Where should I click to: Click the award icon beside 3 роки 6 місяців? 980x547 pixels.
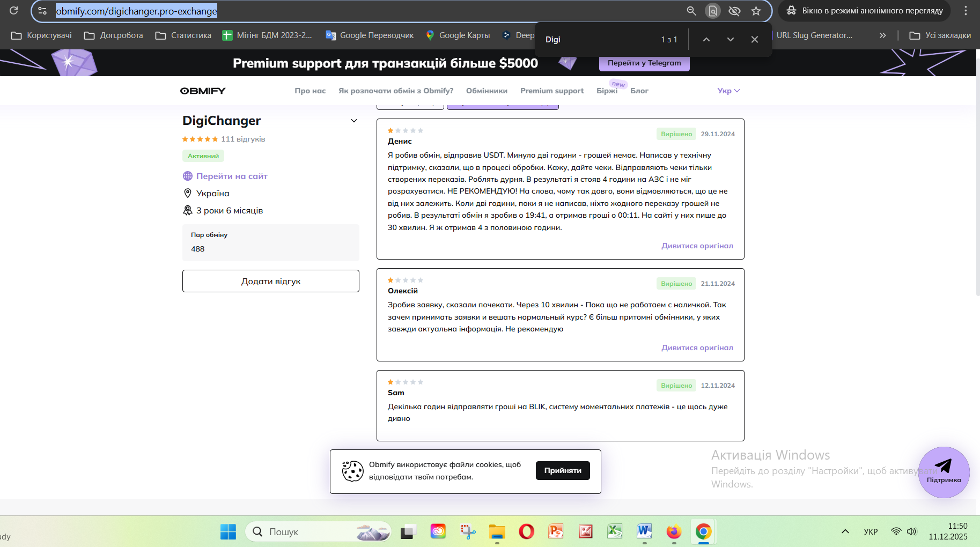click(188, 210)
